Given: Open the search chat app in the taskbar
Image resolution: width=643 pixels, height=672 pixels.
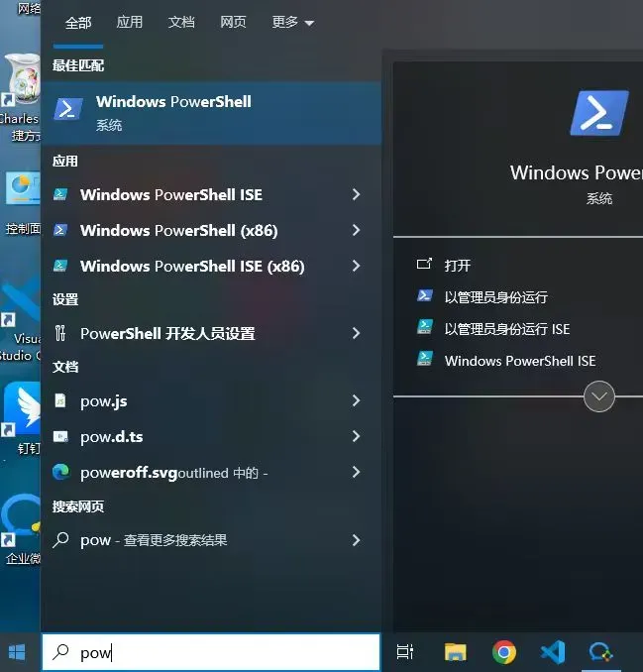Looking at the screenshot, I should (601, 652).
